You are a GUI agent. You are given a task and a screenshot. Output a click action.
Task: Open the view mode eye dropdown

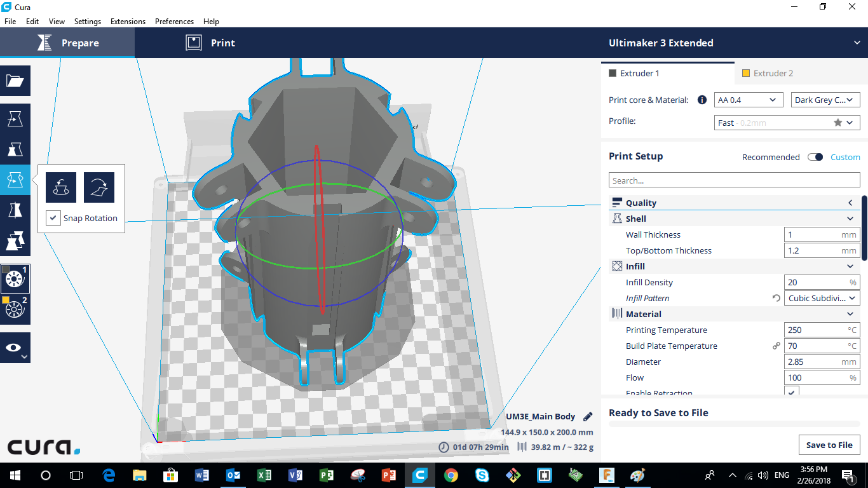(x=15, y=348)
